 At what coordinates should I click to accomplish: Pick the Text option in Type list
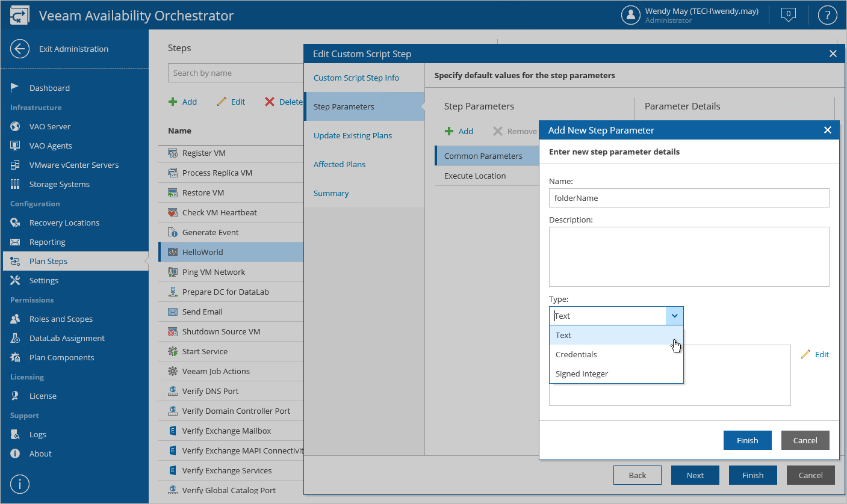coord(563,336)
